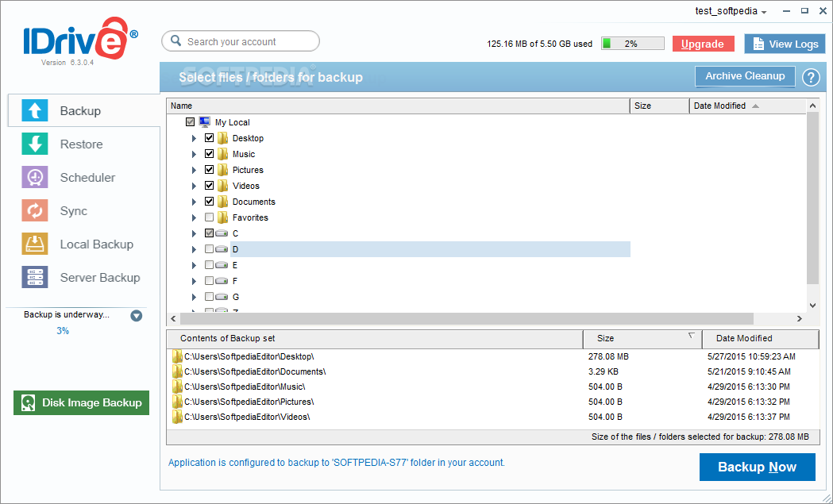This screenshot has height=504, width=833.
Task: Click folder icon beside Music path in backup set
Action: tap(177, 387)
